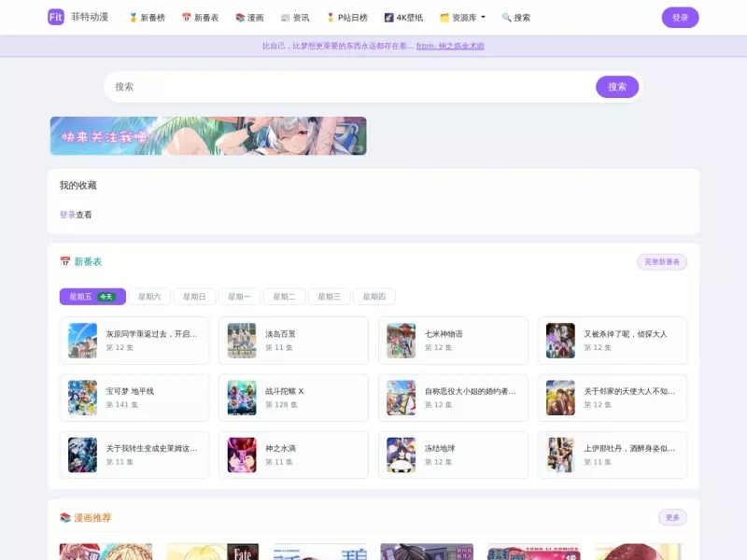Open the manga cover showing Fate

click(213, 552)
